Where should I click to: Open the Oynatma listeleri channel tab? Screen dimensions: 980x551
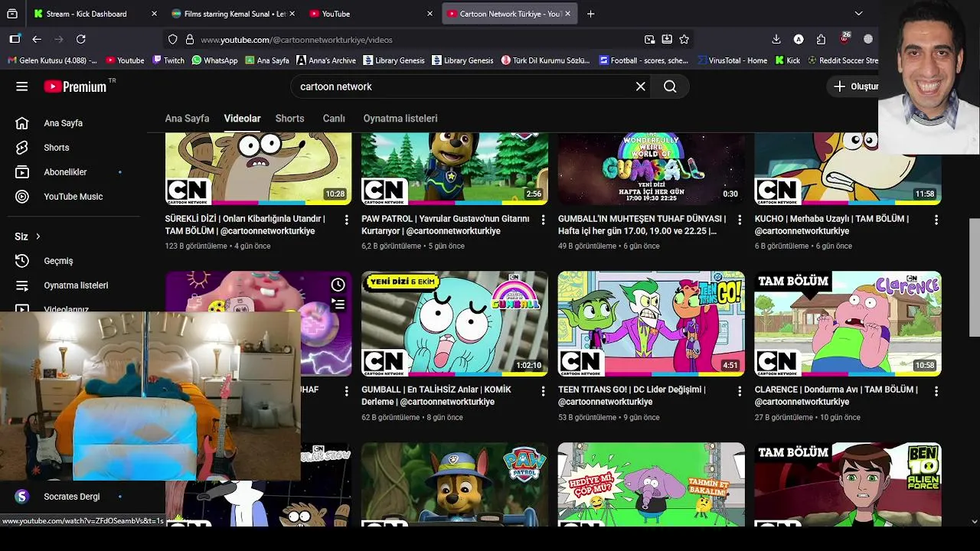pyautogui.click(x=400, y=119)
